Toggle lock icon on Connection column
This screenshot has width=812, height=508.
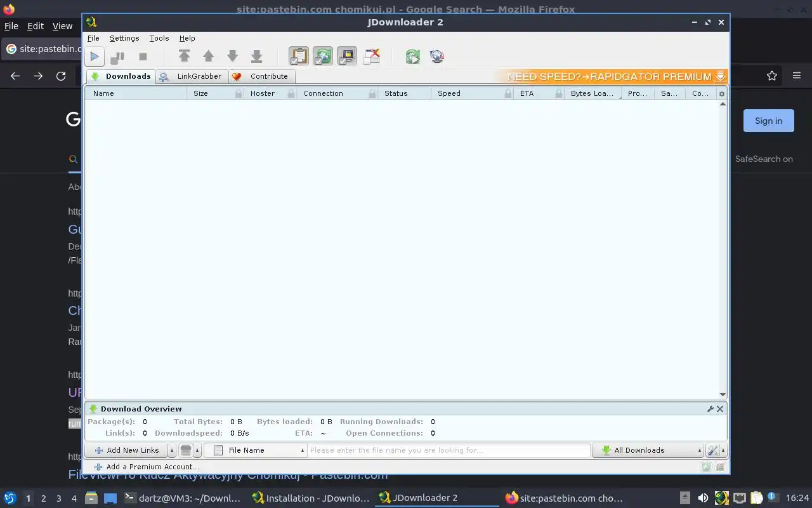(372, 93)
